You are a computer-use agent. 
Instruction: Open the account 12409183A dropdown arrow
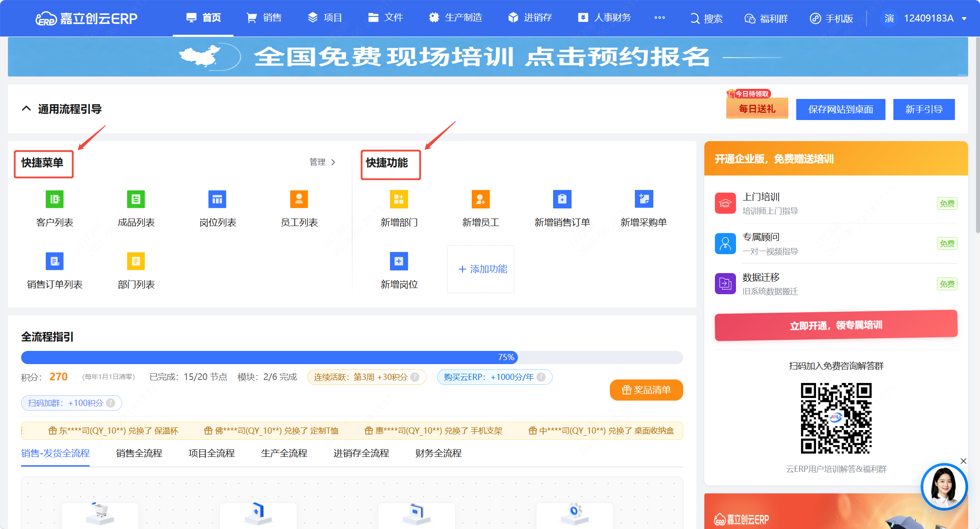point(964,18)
